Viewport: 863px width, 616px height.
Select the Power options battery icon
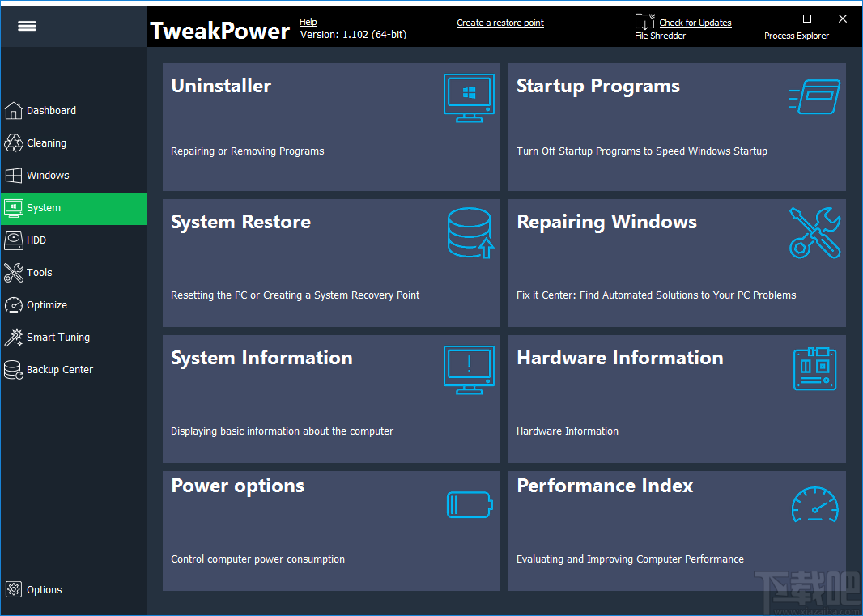470,504
